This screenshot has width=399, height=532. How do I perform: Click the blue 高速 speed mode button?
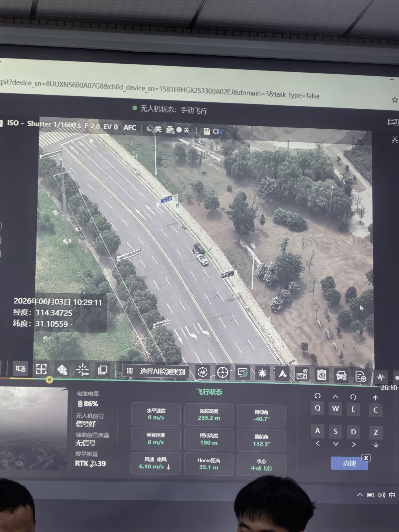point(349,463)
